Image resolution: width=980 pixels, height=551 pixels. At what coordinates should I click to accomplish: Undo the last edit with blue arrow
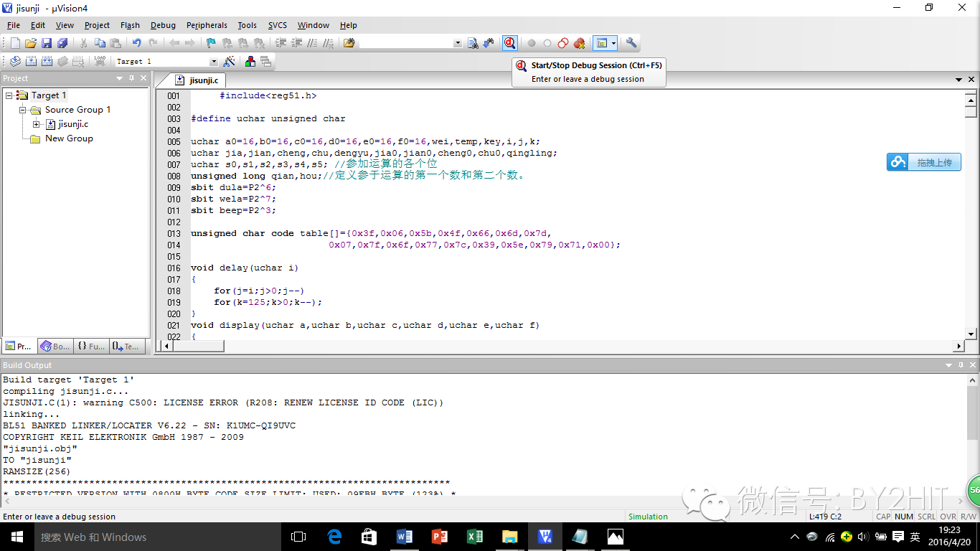pos(137,43)
